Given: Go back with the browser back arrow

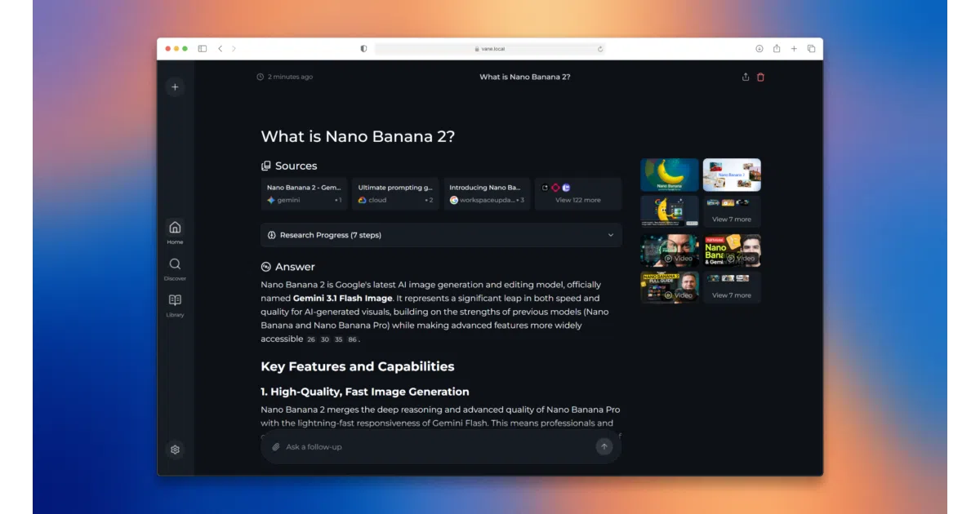Looking at the screenshot, I should [220, 49].
